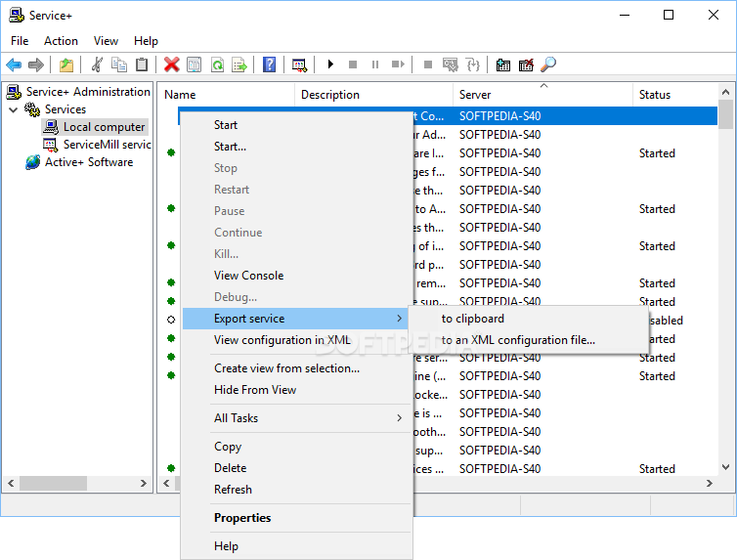
Task: Start service with the play icon
Action: (330, 64)
